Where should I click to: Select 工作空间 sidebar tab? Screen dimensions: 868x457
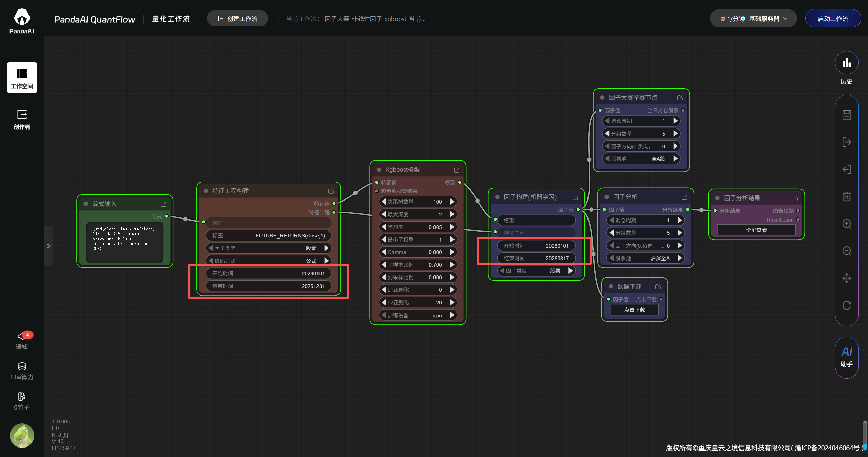tap(22, 78)
